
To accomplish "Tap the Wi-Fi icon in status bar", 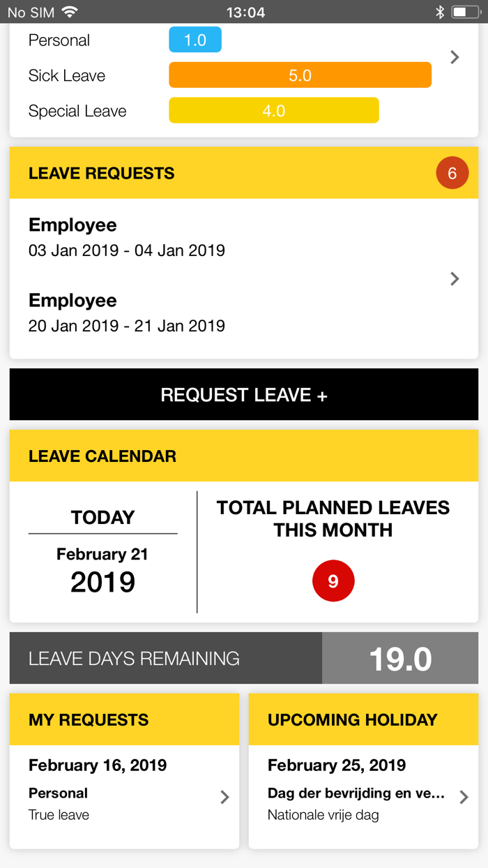I will click(x=67, y=11).
